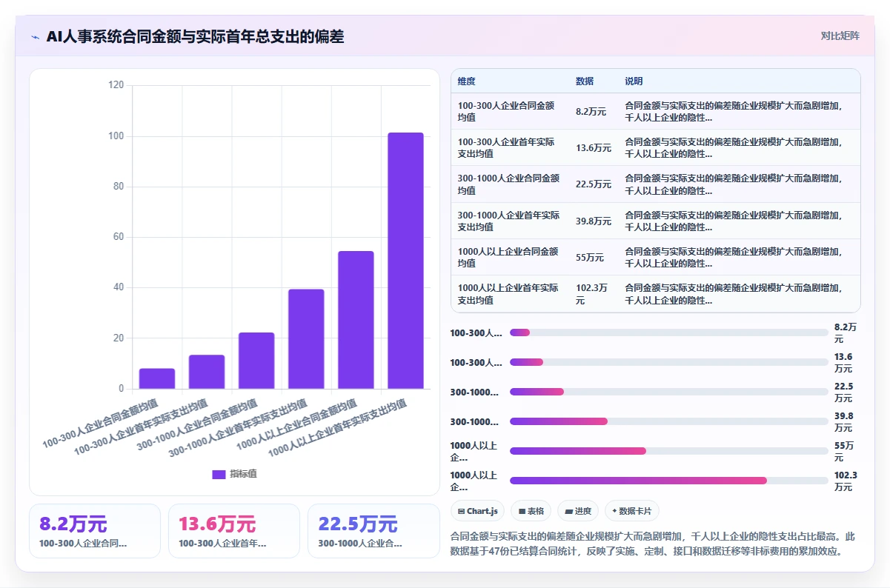Toggle the 指标值 legend swatch
The image size is (890, 588).
pyautogui.click(x=219, y=475)
